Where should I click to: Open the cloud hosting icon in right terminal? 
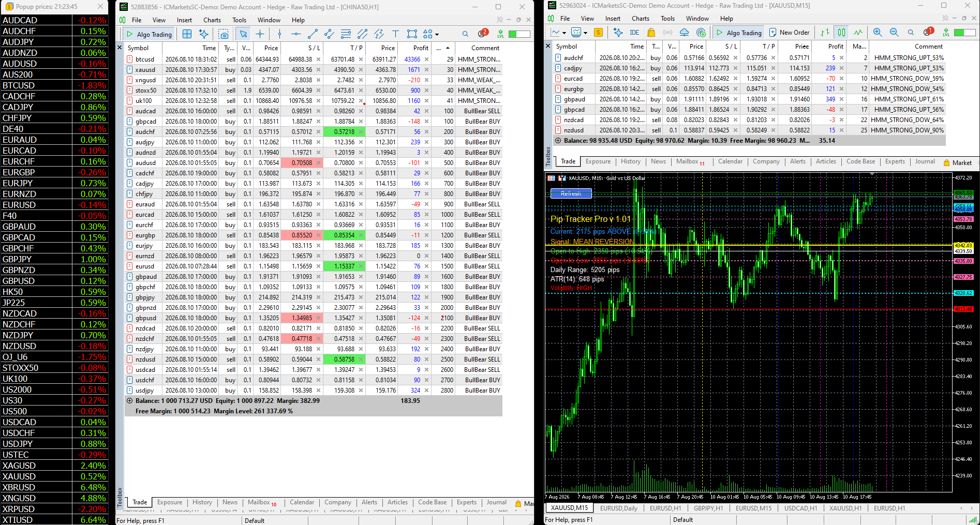click(684, 33)
